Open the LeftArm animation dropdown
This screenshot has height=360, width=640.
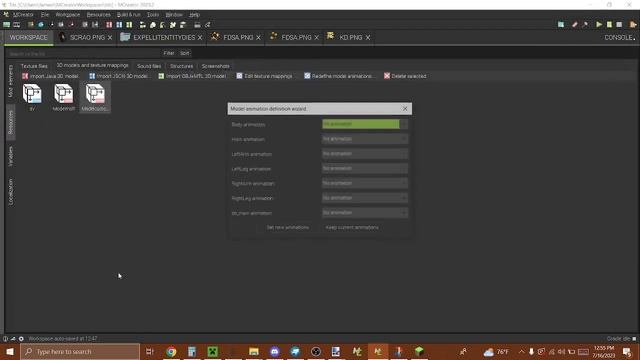[364, 154]
